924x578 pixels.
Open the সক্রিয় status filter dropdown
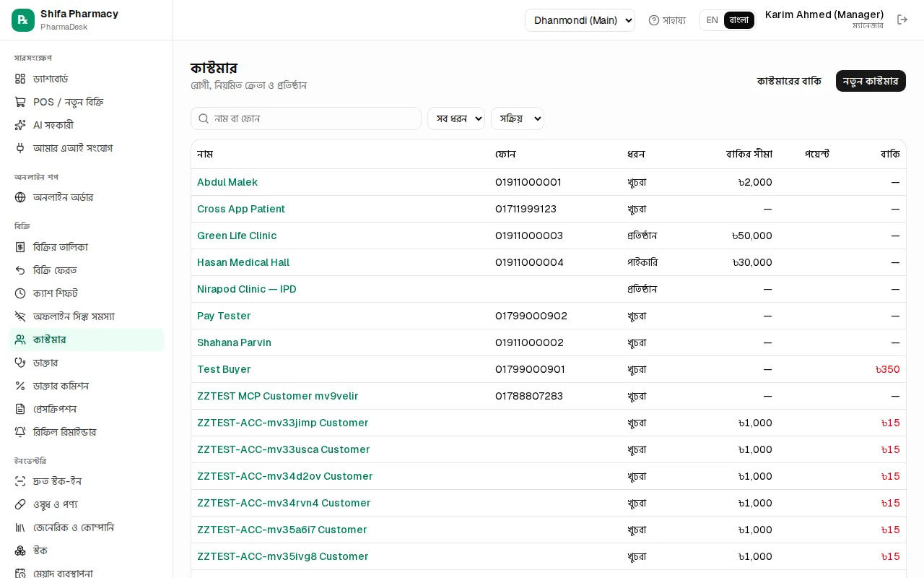[x=518, y=118]
